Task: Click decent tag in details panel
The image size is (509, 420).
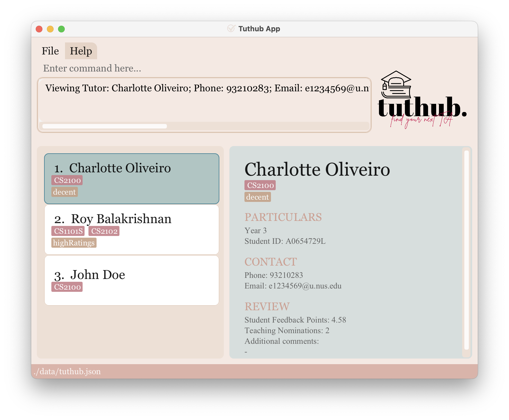Action: pyautogui.click(x=258, y=197)
